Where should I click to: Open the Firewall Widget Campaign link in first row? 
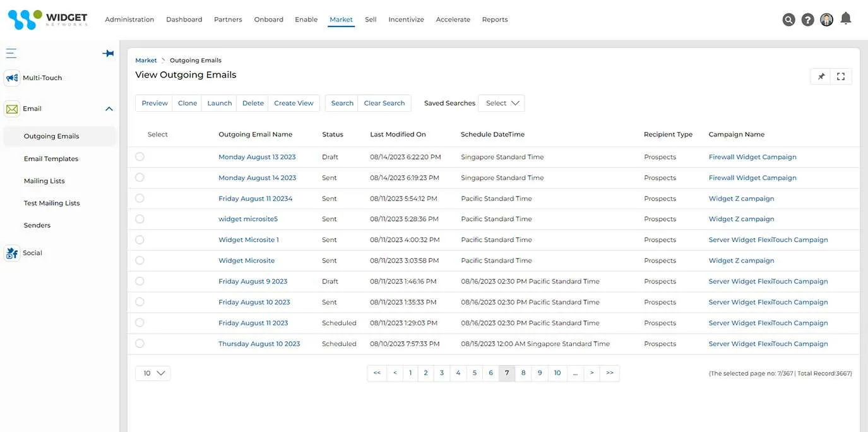pos(752,157)
